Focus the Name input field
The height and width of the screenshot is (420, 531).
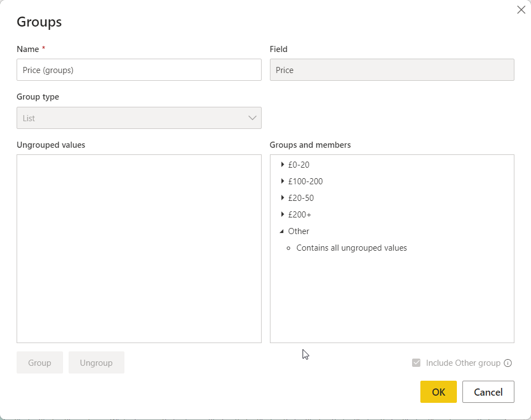pyautogui.click(x=139, y=70)
